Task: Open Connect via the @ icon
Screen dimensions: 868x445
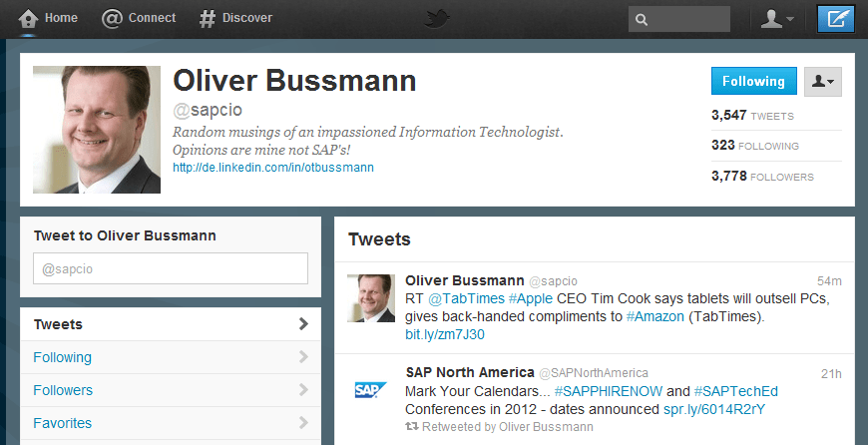Action: pyautogui.click(x=113, y=18)
